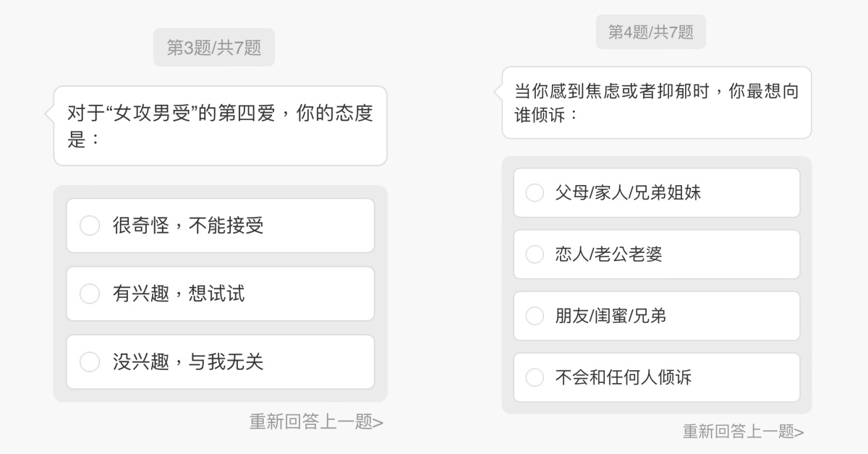Click 重新回答上一题 link under question 4

pyautogui.click(x=743, y=432)
